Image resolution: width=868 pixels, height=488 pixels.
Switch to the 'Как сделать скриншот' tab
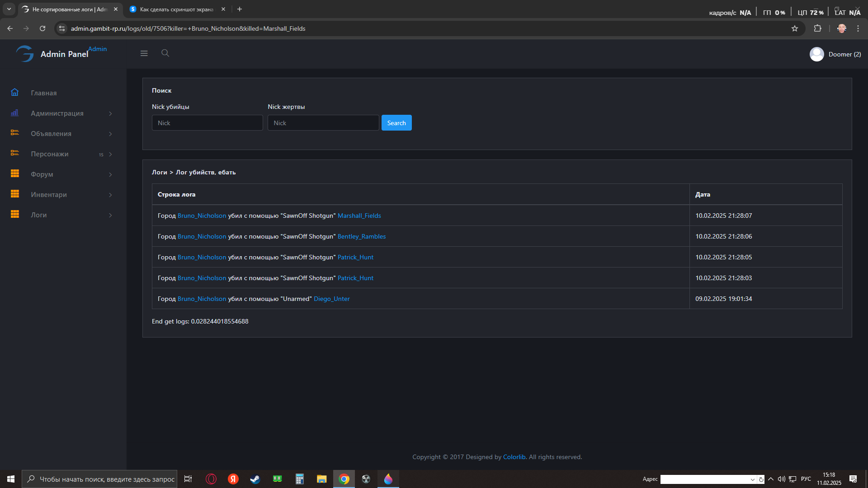click(176, 9)
